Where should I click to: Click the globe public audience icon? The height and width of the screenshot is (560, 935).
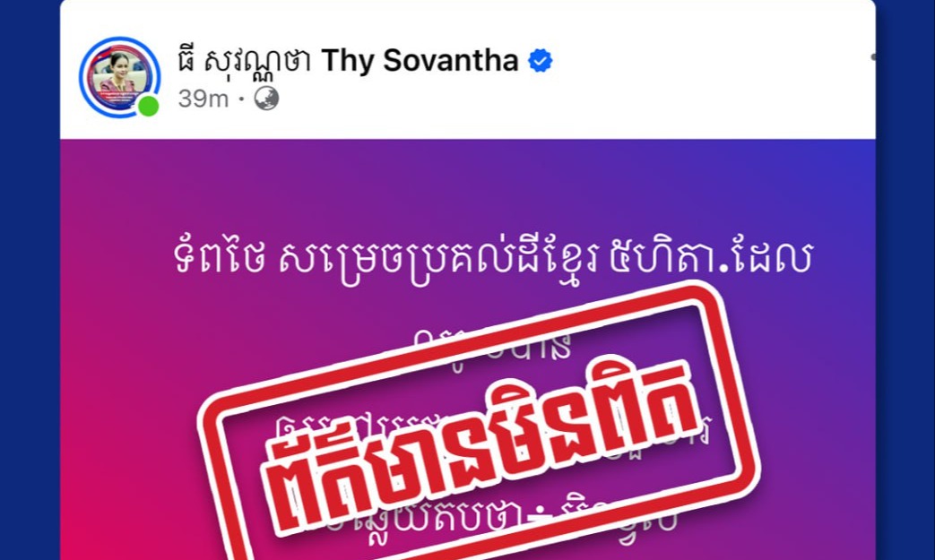266,99
